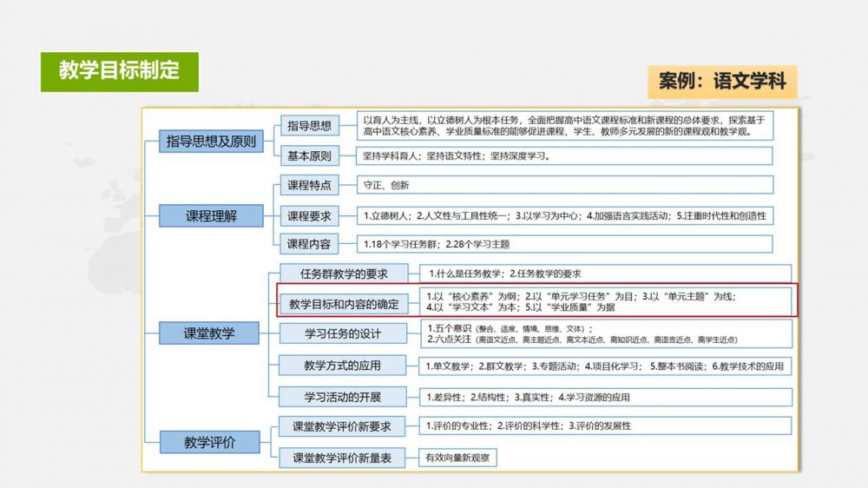Click the 学习活动的开展 node
The image size is (868, 488).
[342, 397]
